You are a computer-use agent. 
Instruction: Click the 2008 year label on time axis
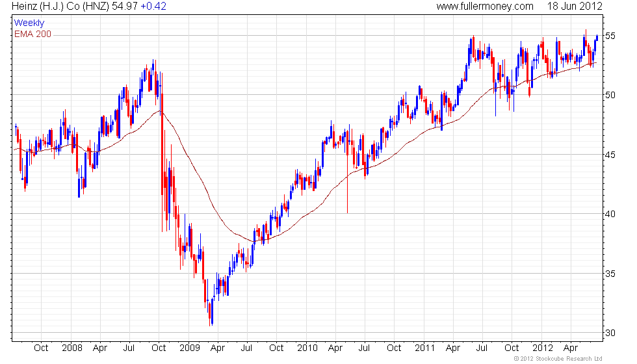click(72, 348)
